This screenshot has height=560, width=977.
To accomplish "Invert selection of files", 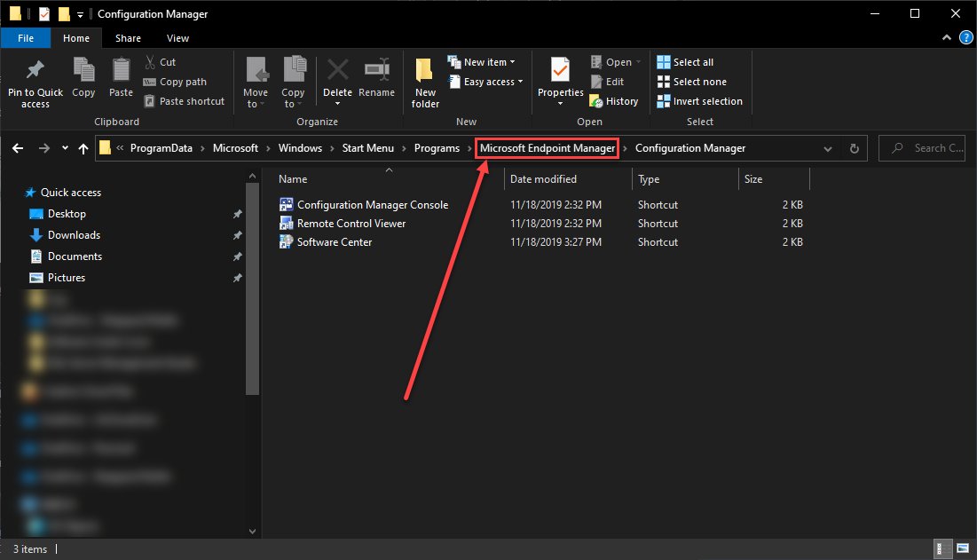I will pyautogui.click(x=699, y=100).
